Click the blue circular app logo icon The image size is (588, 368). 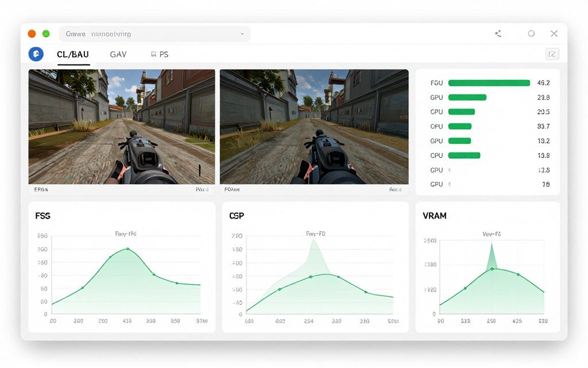36,54
